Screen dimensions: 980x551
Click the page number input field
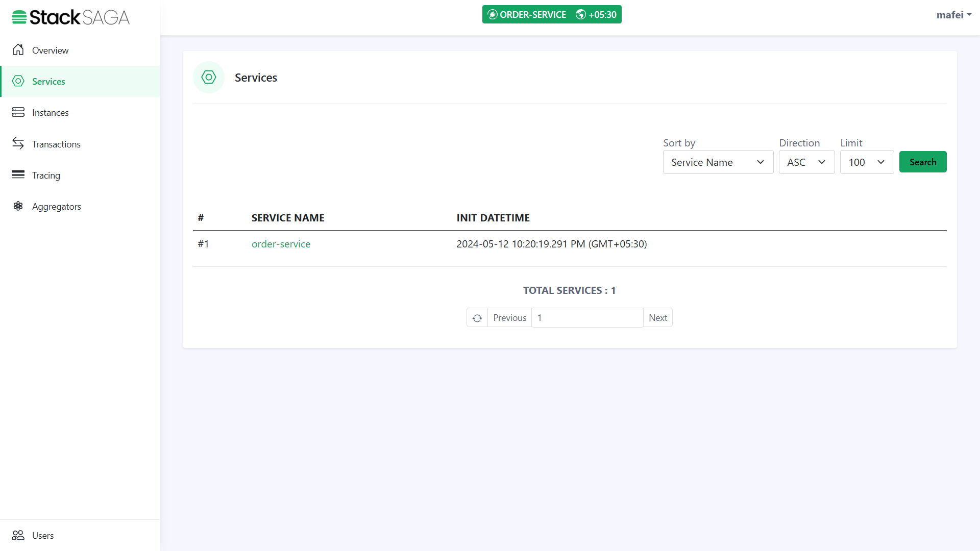click(x=587, y=318)
